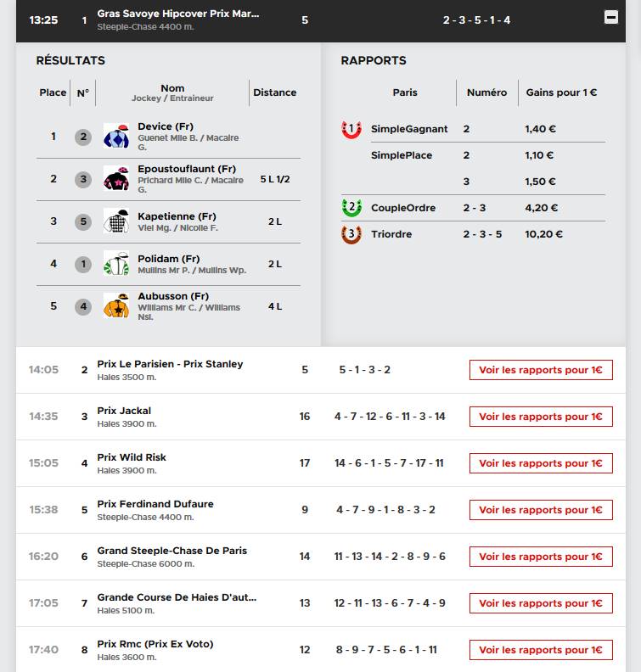Click Device jockey silks icon
641x672 pixels.
[x=116, y=137]
